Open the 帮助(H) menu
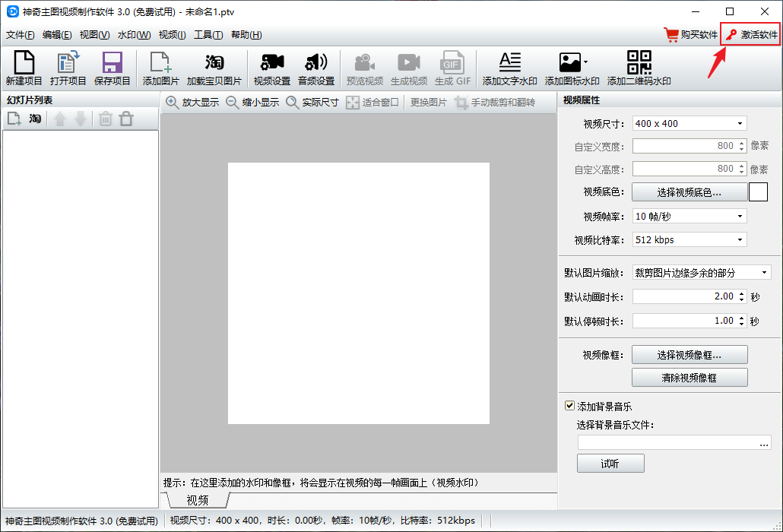Screen dimensions: 783x532 tap(246, 34)
